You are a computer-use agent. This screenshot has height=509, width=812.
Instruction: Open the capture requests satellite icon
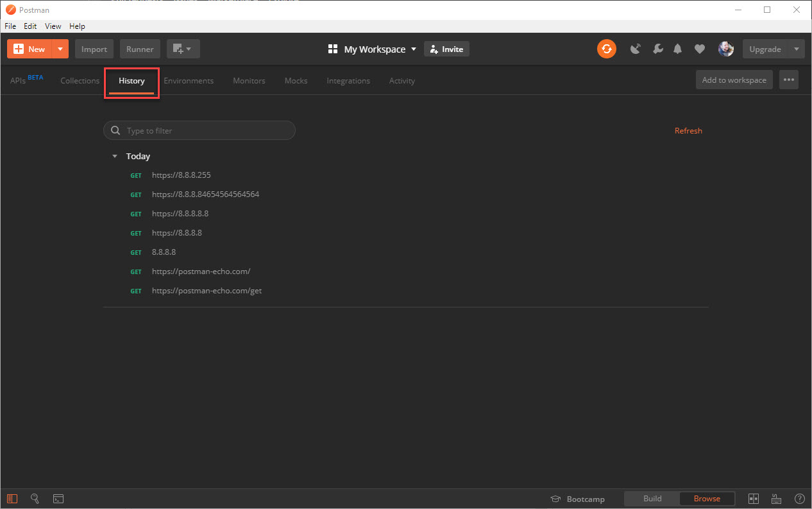point(635,49)
